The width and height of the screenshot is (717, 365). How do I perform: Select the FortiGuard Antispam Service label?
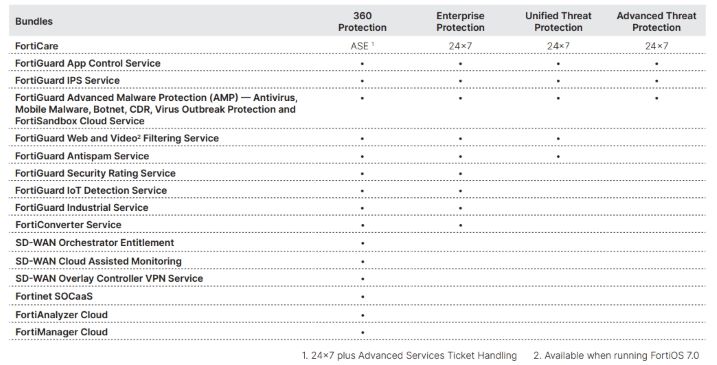point(82,156)
